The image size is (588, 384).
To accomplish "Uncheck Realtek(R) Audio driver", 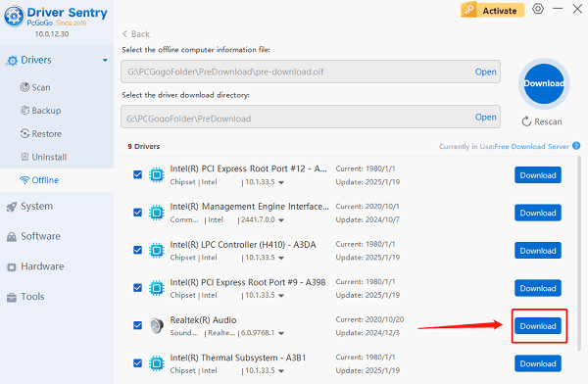I will tap(137, 325).
